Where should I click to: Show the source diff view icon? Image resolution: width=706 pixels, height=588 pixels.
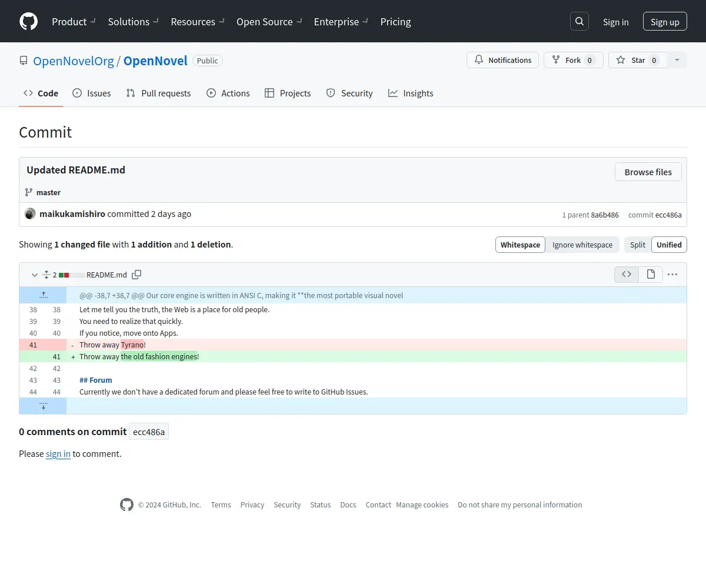pos(627,274)
